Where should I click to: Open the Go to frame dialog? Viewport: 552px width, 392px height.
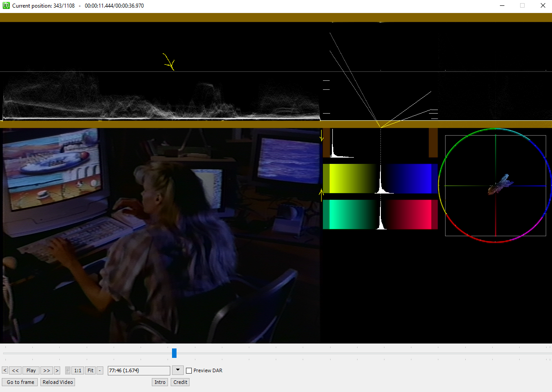21,382
